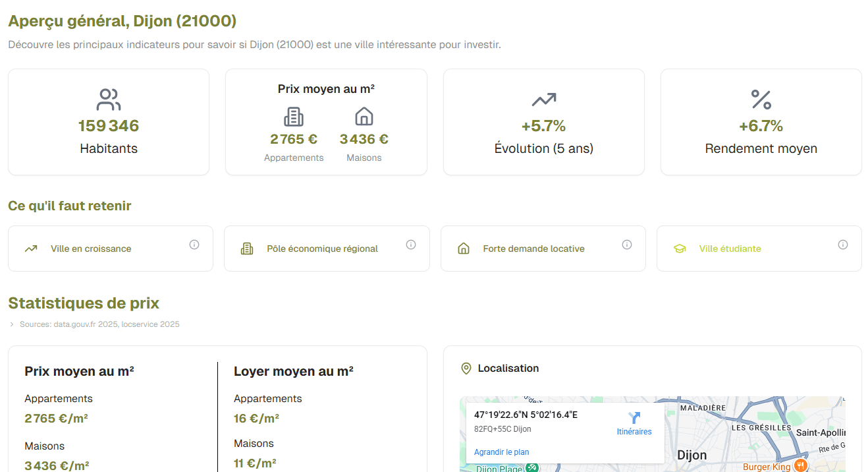Expand the Sources disclosure chevron
This screenshot has width=868, height=472.
click(11, 324)
